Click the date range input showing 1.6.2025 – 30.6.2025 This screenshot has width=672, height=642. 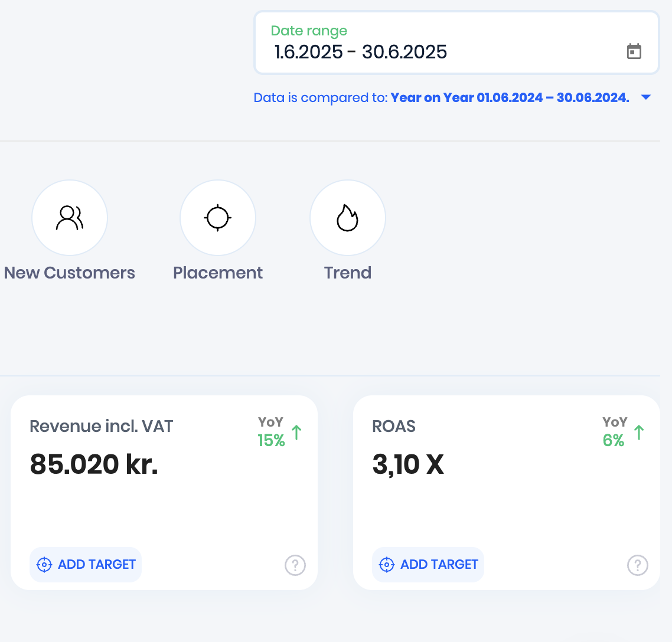[360, 52]
